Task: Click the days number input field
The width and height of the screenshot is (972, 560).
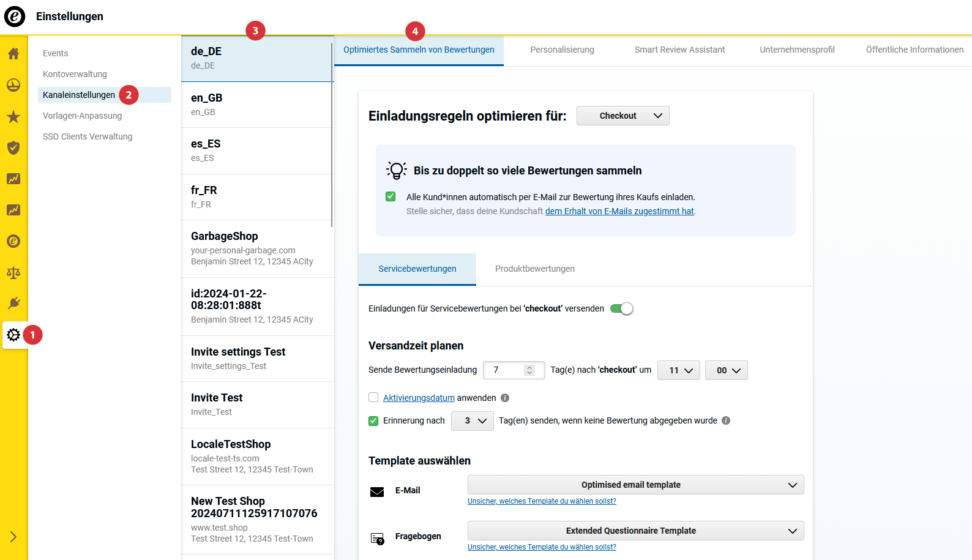Action: coord(506,370)
